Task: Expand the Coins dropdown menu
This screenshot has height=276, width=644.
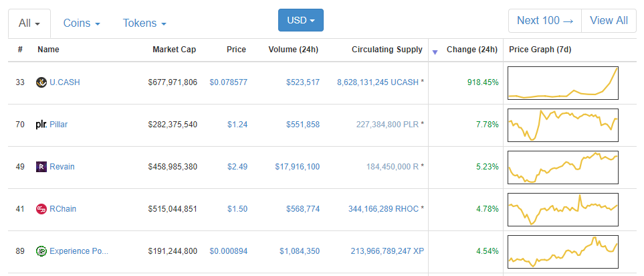Action: point(82,23)
